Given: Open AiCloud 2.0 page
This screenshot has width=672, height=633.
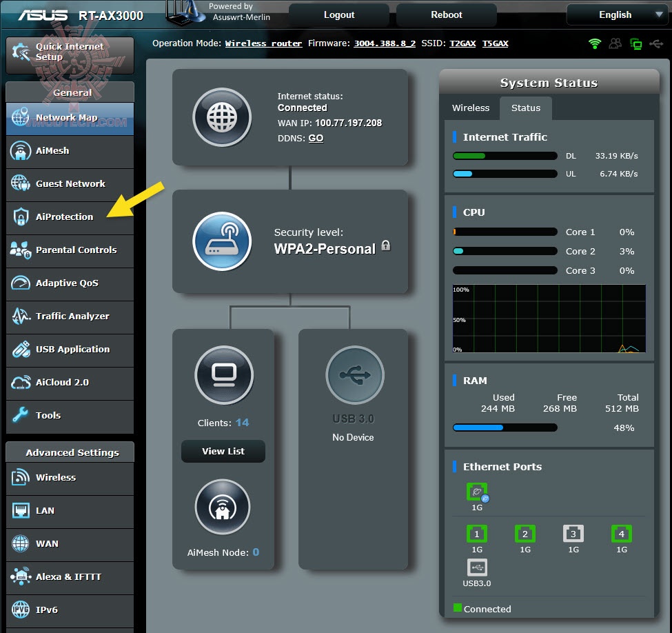Looking at the screenshot, I should (70, 383).
